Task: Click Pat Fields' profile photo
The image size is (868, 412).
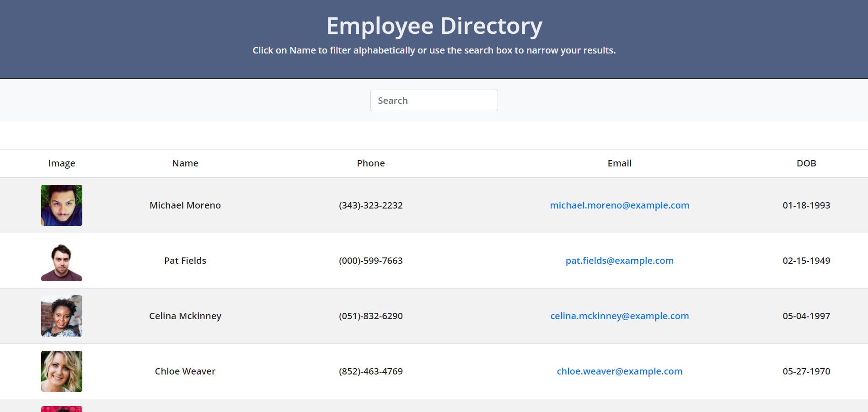Action: (61, 260)
